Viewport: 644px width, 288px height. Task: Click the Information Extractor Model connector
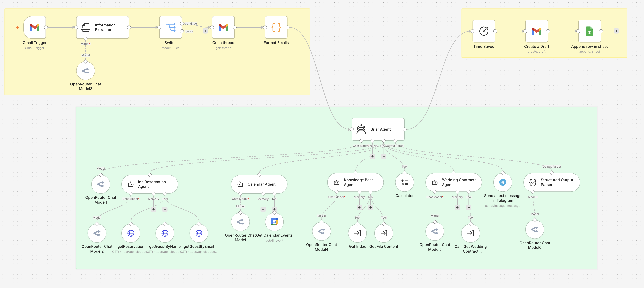click(86, 39)
